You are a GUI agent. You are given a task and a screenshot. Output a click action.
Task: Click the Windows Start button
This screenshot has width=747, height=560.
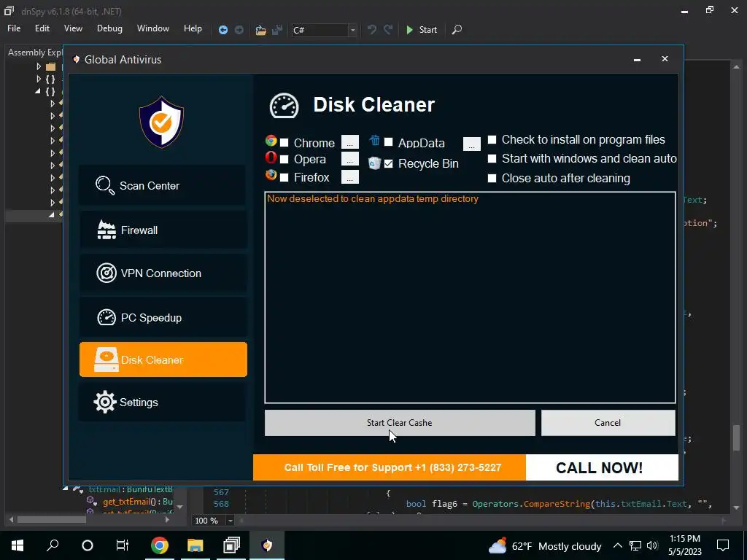18,545
